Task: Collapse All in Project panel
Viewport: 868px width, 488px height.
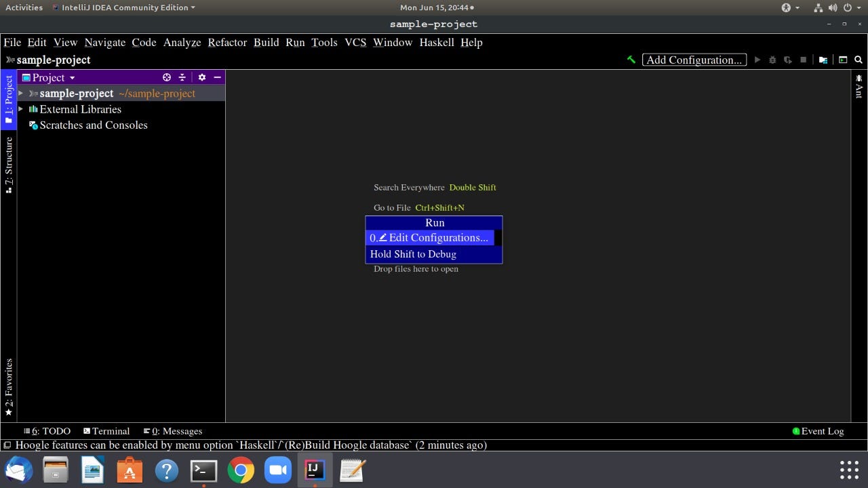Action: coord(182,77)
